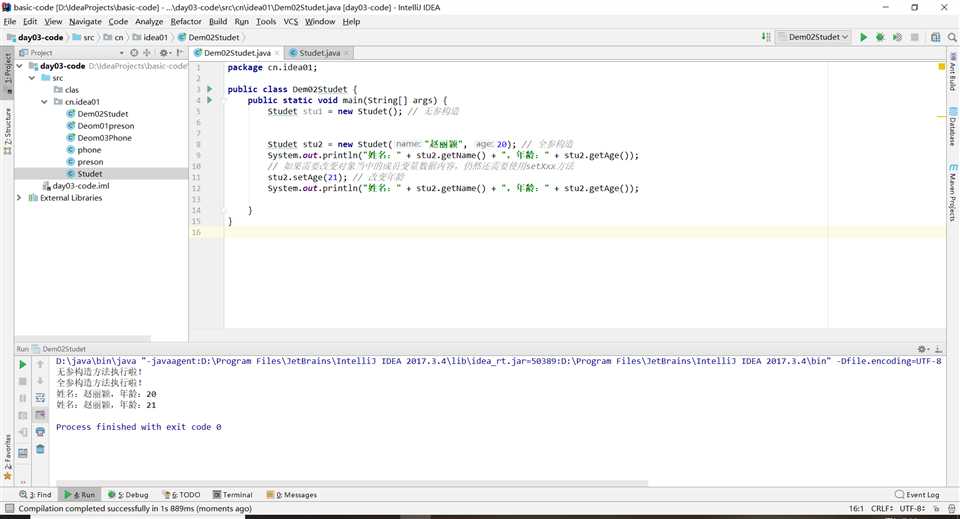Image resolution: width=960 pixels, height=519 pixels.
Task: Collapse all nodes in Project panel header
Action: click(x=146, y=53)
